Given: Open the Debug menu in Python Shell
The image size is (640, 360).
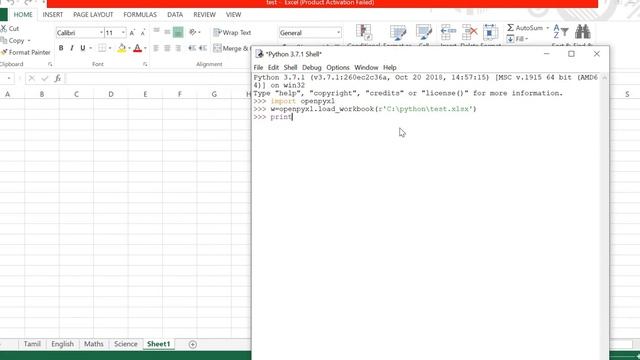Looking at the screenshot, I should click(x=311, y=67).
